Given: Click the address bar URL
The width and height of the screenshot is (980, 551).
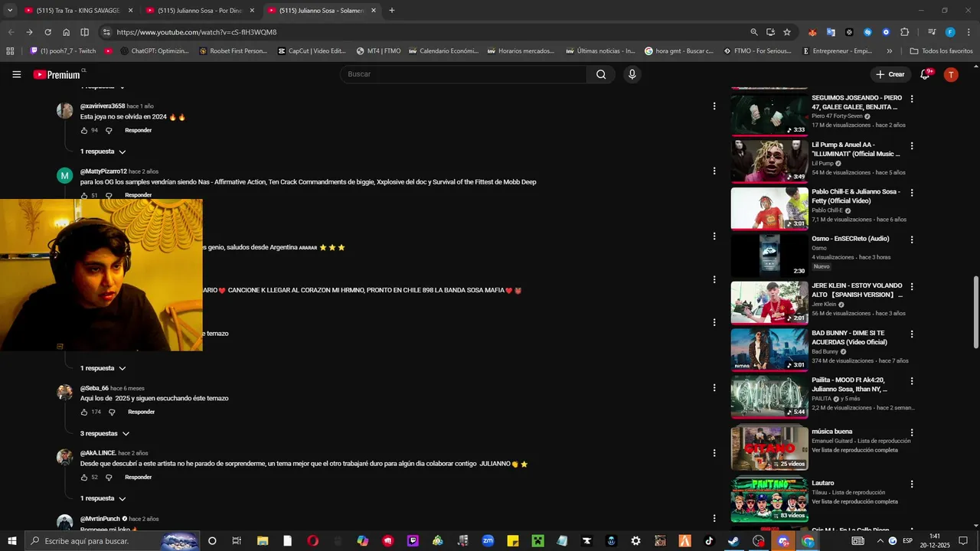Looking at the screenshot, I should (x=197, y=32).
